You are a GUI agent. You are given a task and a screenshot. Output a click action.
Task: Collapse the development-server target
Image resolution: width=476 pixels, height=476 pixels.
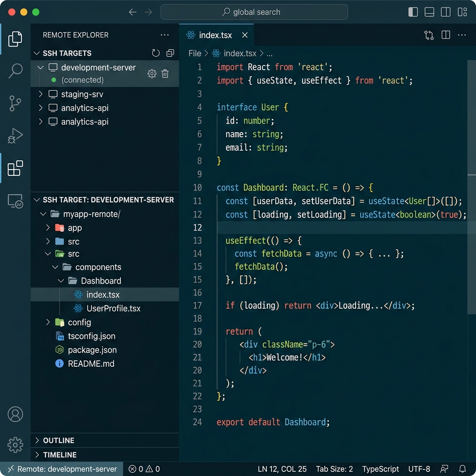click(40, 67)
